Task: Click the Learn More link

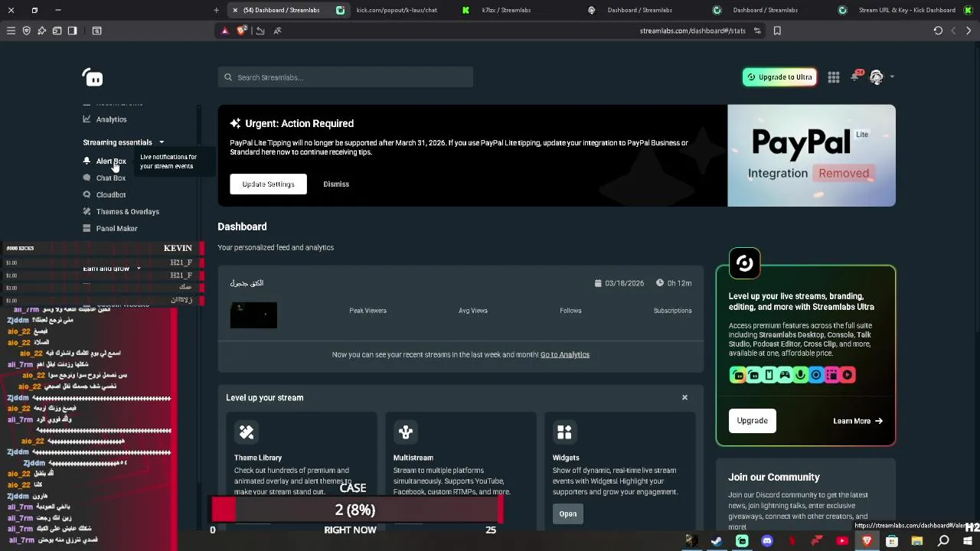Action: click(x=857, y=421)
